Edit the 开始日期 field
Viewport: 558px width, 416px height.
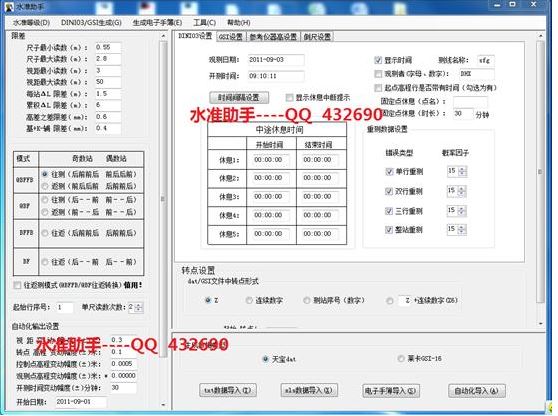[x=81, y=402]
